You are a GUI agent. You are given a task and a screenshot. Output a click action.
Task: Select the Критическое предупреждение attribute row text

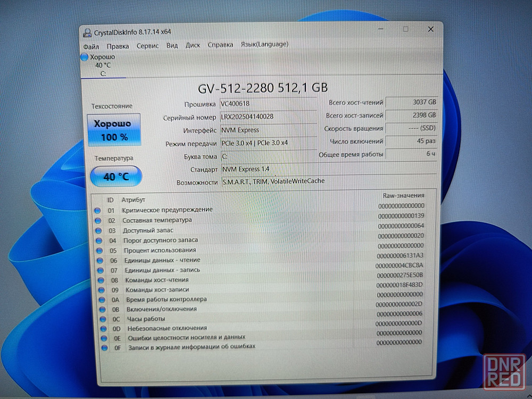[167, 210]
